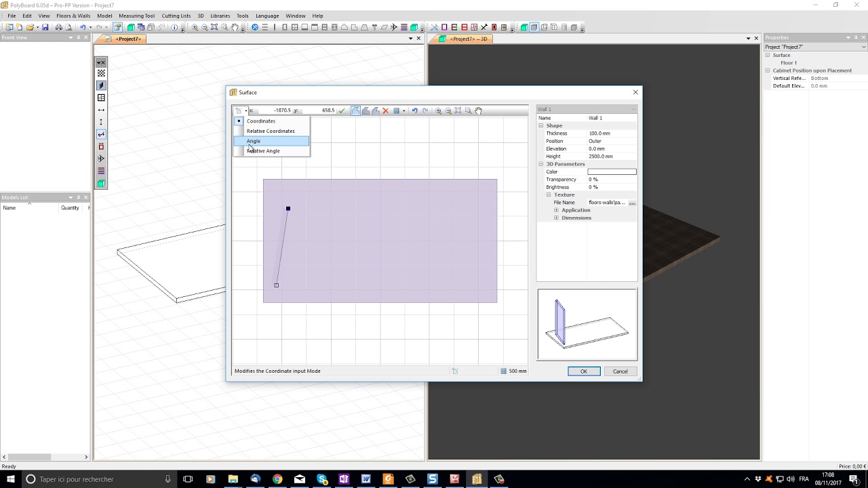This screenshot has width=868, height=488.
Task: Open Chrome from the Windows taskbar
Action: pos(277,479)
